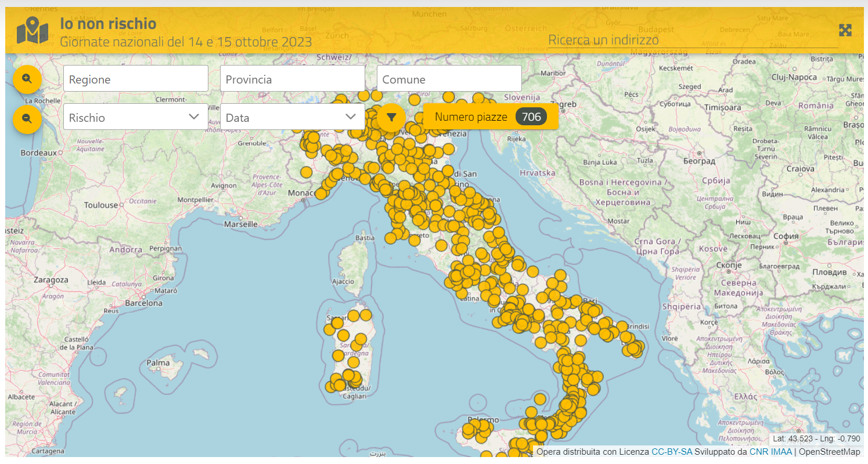Click the Io non rischio map logo
Viewport: 868px width, 464px height.
33,31
